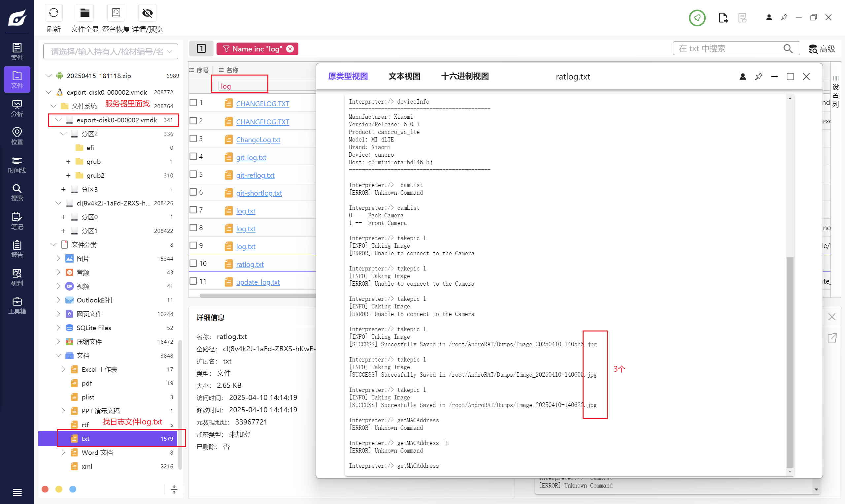845x504 pixels.
Task: Switch to the 十六进制视图 tab
Action: (464, 77)
